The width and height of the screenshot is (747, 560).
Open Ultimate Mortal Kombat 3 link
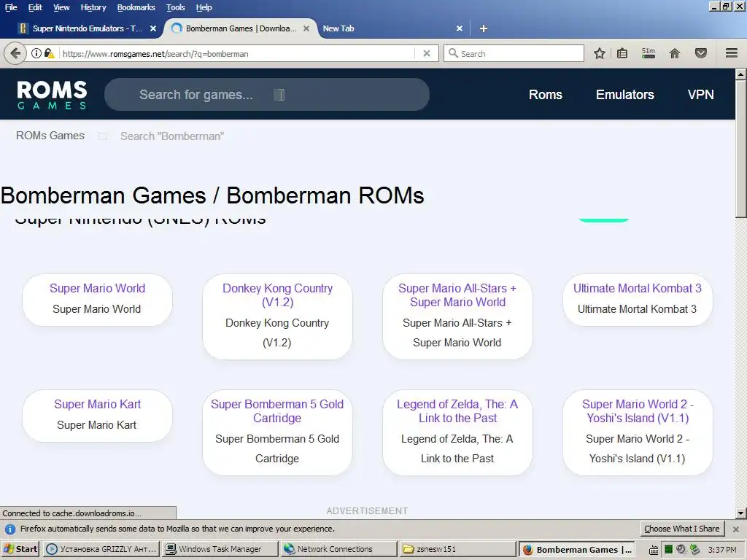point(638,288)
